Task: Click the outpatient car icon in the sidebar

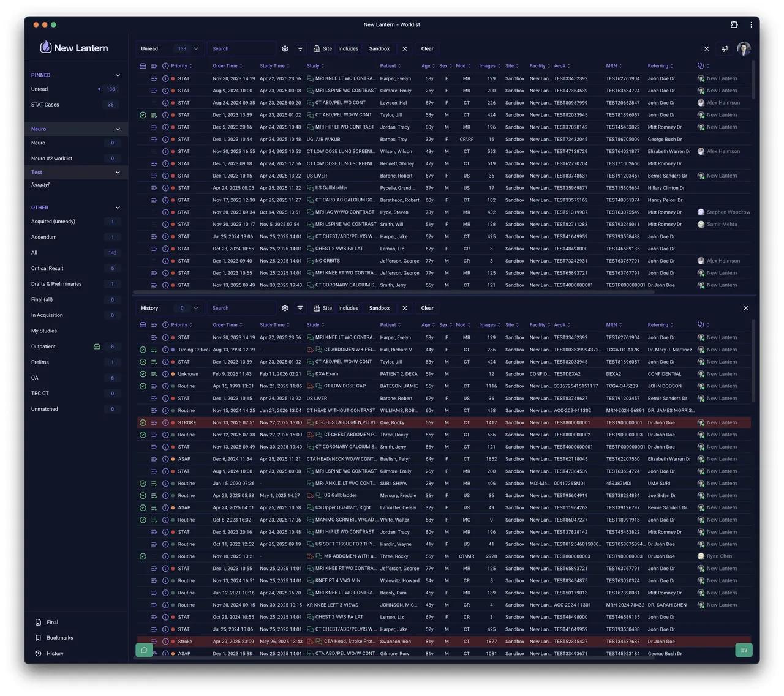Action: (x=97, y=346)
